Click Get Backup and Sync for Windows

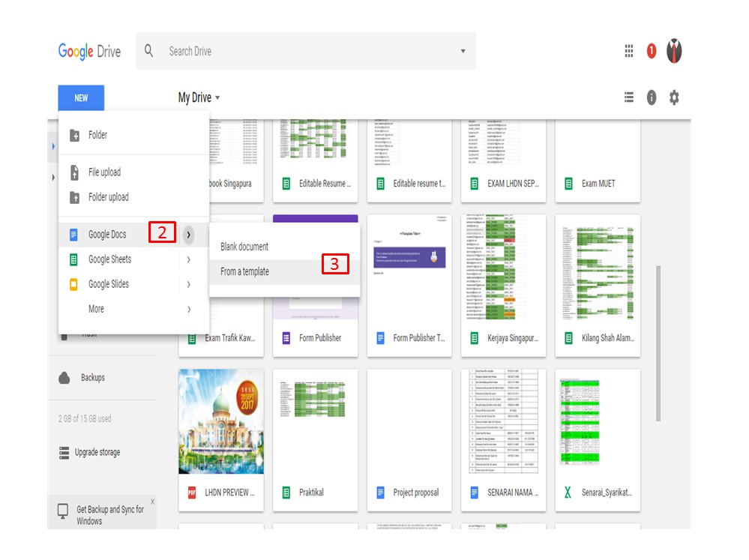(110, 515)
